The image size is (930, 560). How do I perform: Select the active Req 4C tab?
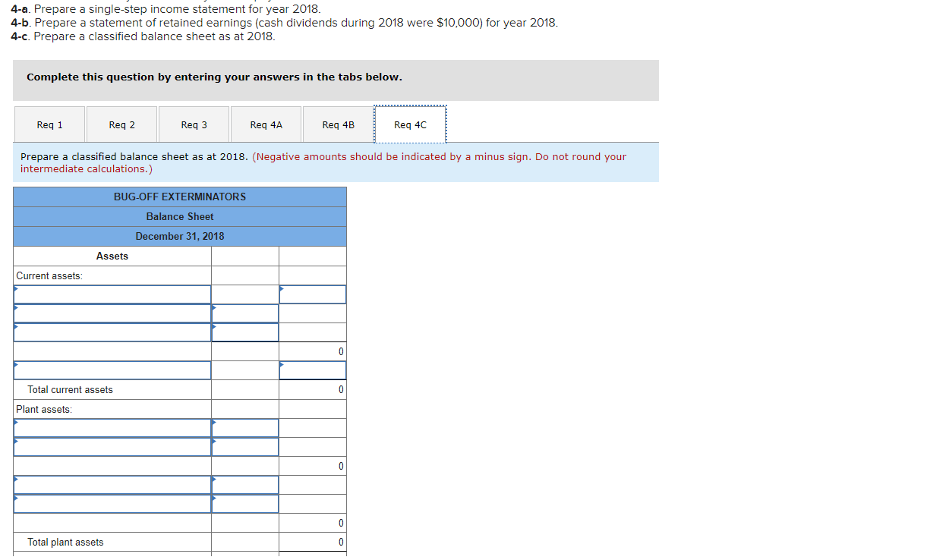click(410, 124)
